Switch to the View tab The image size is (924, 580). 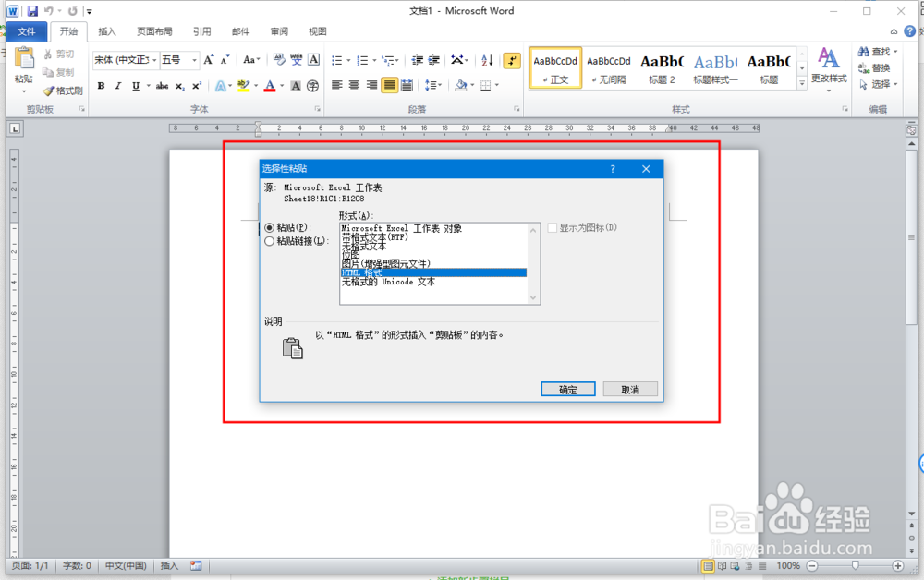click(318, 31)
